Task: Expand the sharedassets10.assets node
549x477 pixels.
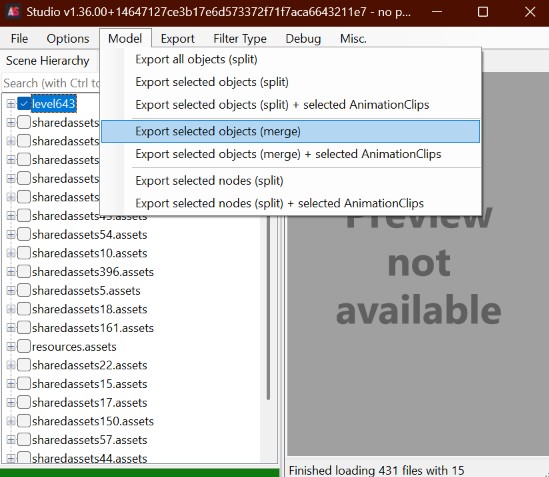Action: [11, 253]
